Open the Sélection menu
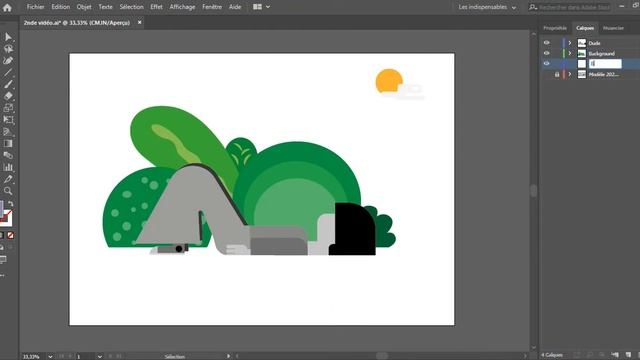640x360 pixels. (131, 7)
